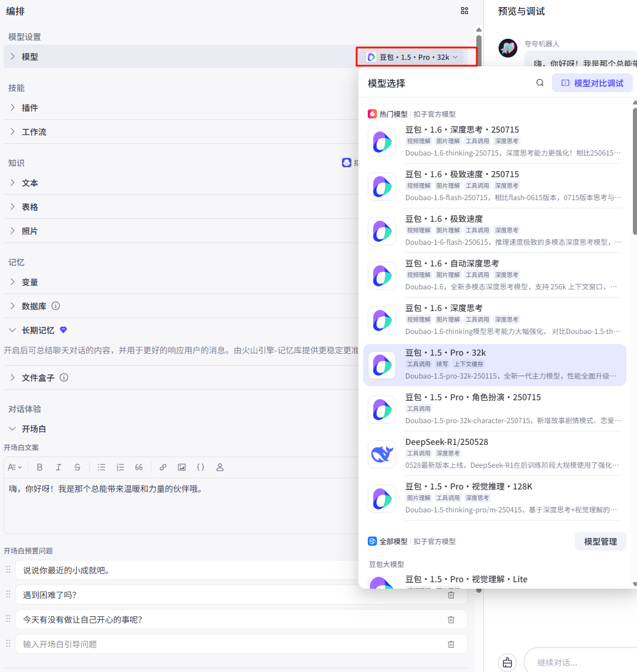Search models with the magnifier icon
Viewport: 637px width, 672px height.
540,83
